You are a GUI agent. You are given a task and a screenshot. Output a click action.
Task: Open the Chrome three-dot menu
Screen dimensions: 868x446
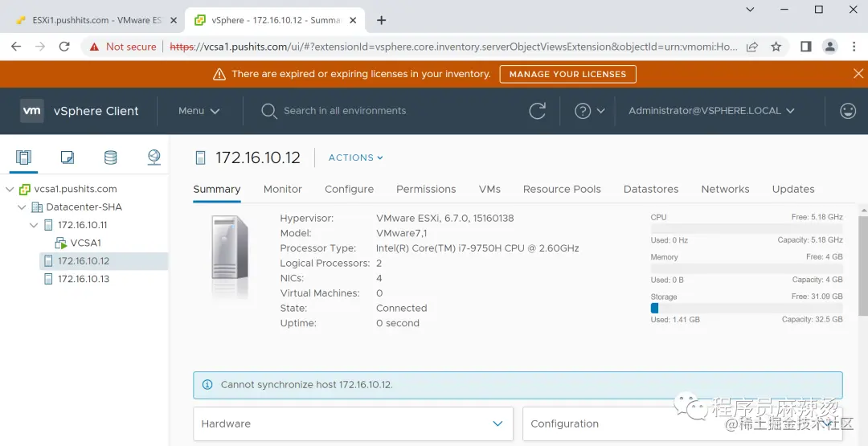(x=853, y=47)
